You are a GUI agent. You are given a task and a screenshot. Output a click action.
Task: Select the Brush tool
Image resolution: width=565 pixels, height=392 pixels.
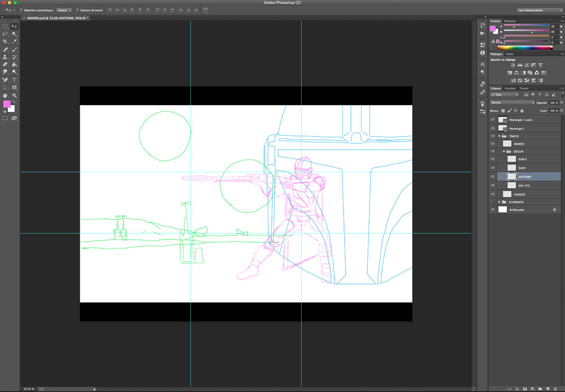15,50
